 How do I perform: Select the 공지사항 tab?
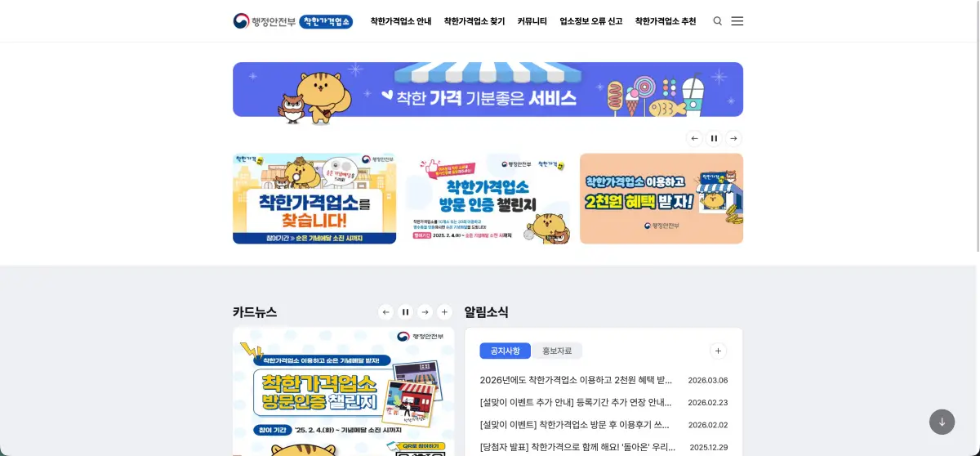point(505,351)
